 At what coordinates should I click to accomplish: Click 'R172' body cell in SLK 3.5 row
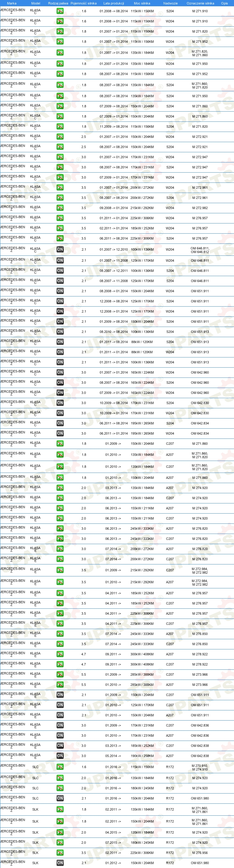pyautogui.click(x=170, y=853)
